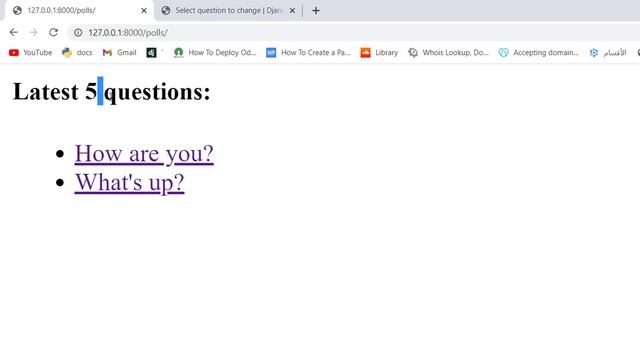
Task: View site information icon in address bar
Action: pyautogui.click(x=78, y=32)
